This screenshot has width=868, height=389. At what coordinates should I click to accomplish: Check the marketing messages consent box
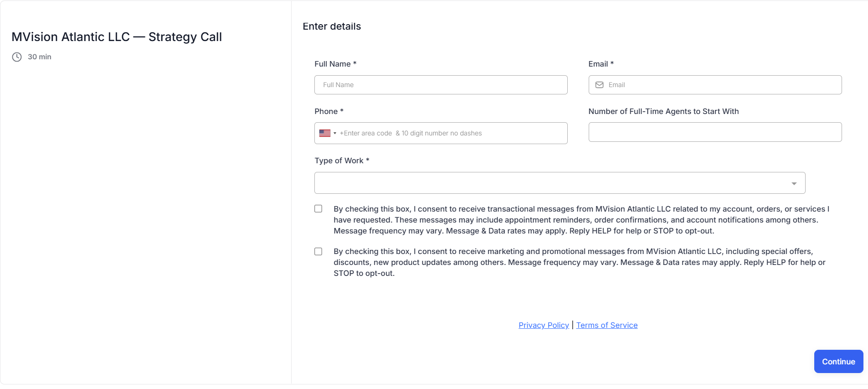point(318,251)
